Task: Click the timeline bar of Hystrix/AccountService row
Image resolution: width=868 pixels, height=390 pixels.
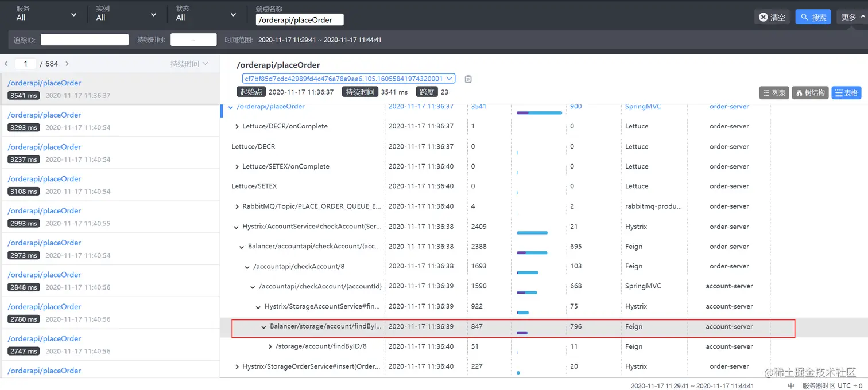Action: [x=532, y=233]
